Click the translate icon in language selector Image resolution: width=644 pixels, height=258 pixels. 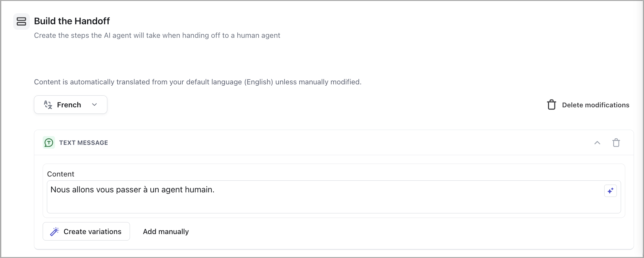click(48, 105)
